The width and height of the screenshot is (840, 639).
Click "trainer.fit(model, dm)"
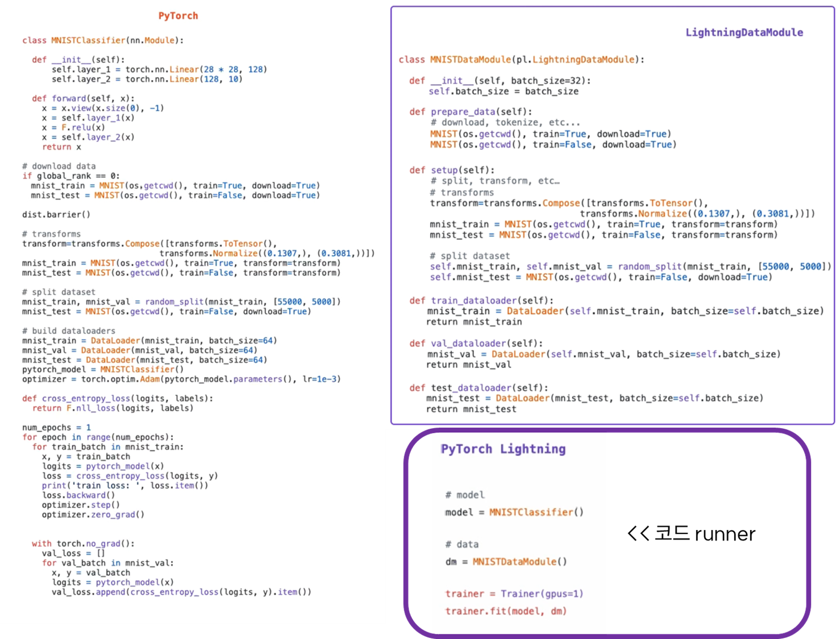click(x=506, y=612)
